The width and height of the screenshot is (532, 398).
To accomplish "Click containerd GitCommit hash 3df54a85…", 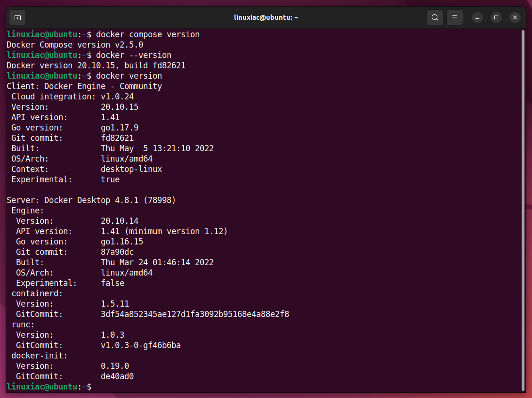I will coord(195,314).
